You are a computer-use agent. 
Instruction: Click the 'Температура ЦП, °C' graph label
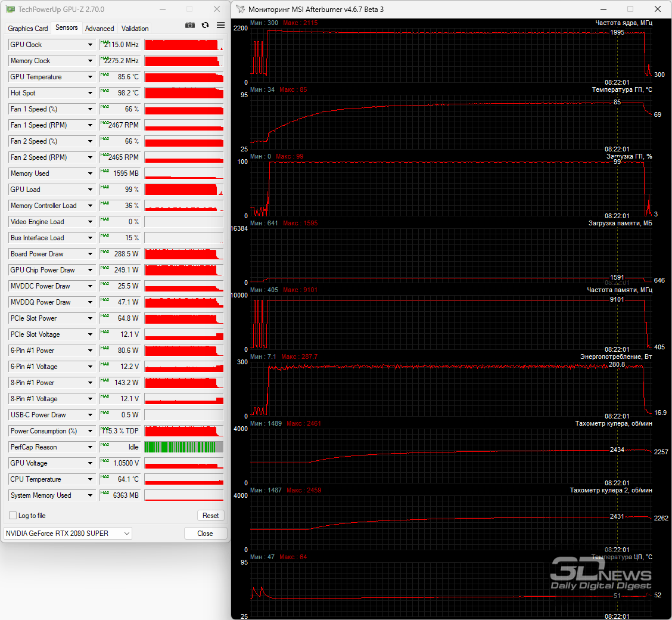[x=622, y=557]
